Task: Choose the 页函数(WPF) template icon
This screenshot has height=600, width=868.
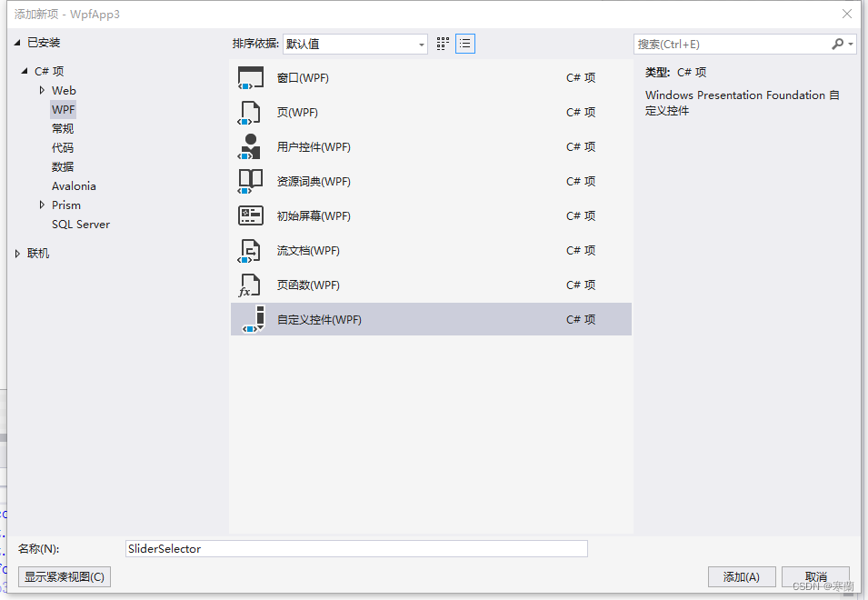Action: coord(249,285)
